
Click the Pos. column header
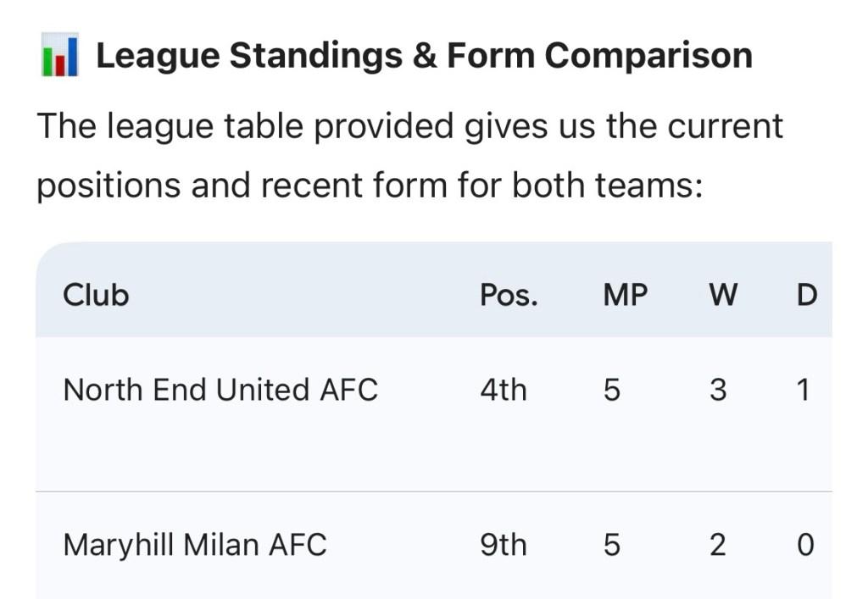[509, 295]
